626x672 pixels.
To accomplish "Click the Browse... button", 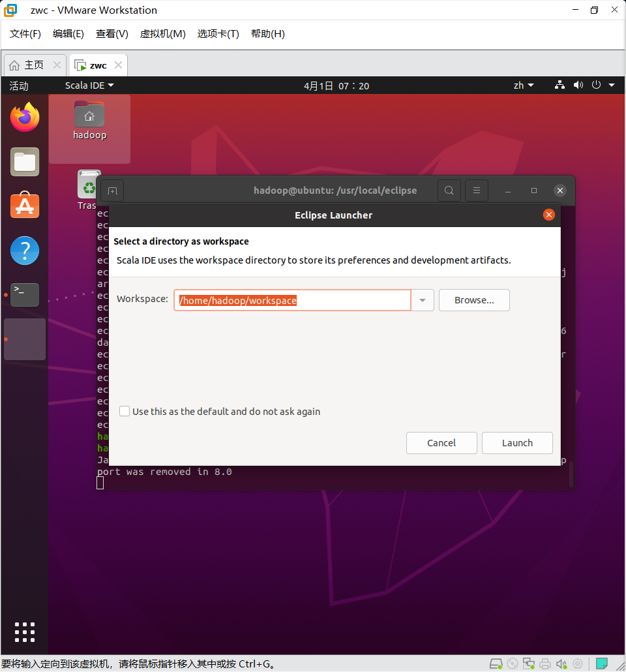I will click(x=474, y=300).
